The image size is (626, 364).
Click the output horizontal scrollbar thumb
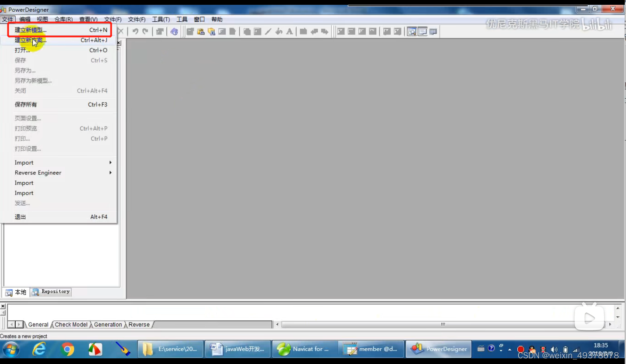tap(443, 324)
